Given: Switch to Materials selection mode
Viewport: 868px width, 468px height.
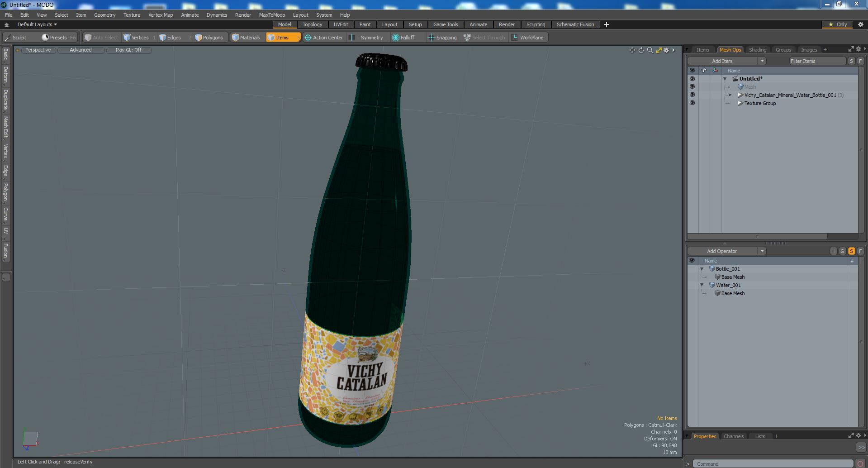Looking at the screenshot, I should coord(246,38).
